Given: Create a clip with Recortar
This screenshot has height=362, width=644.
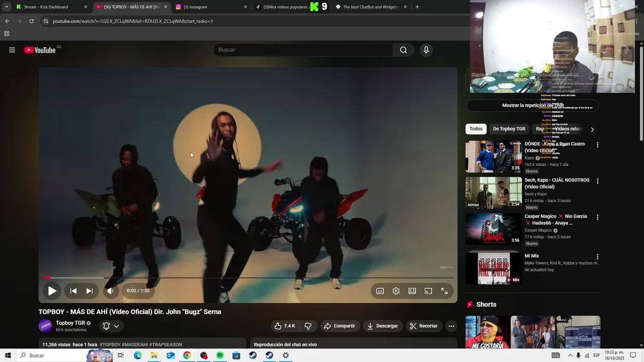Looking at the screenshot, I should coord(424,326).
